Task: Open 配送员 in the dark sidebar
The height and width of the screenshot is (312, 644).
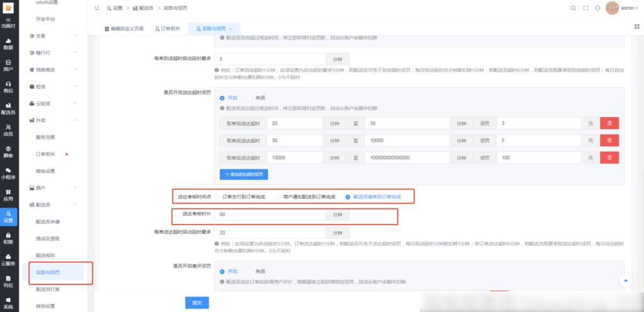Action: (9, 108)
